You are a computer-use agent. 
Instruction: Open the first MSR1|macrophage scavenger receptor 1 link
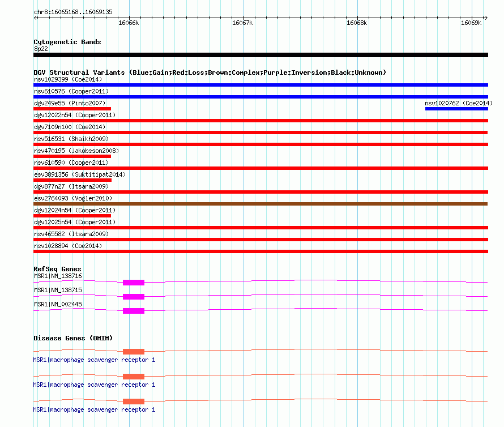point(94,360)
